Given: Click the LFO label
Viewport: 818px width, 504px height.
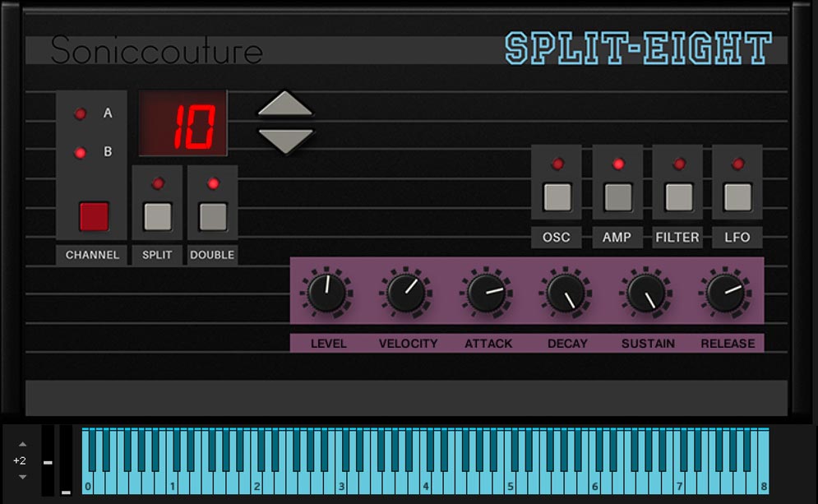Looking at the screenshot, I should click(737, 238).
